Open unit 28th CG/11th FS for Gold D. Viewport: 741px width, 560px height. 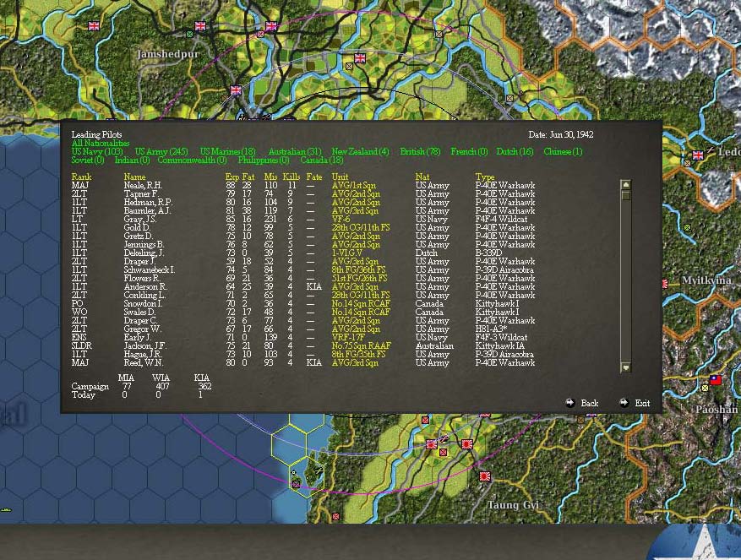point(361,228)
